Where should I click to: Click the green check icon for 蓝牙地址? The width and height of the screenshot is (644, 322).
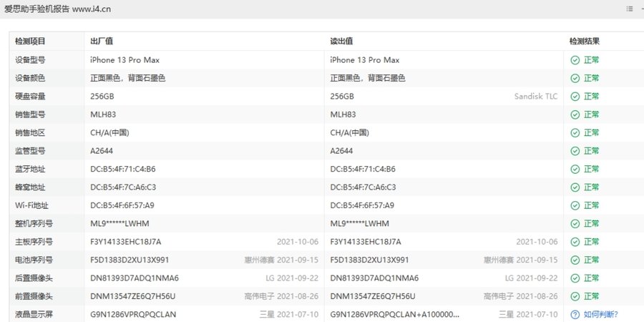pos(575,170)
